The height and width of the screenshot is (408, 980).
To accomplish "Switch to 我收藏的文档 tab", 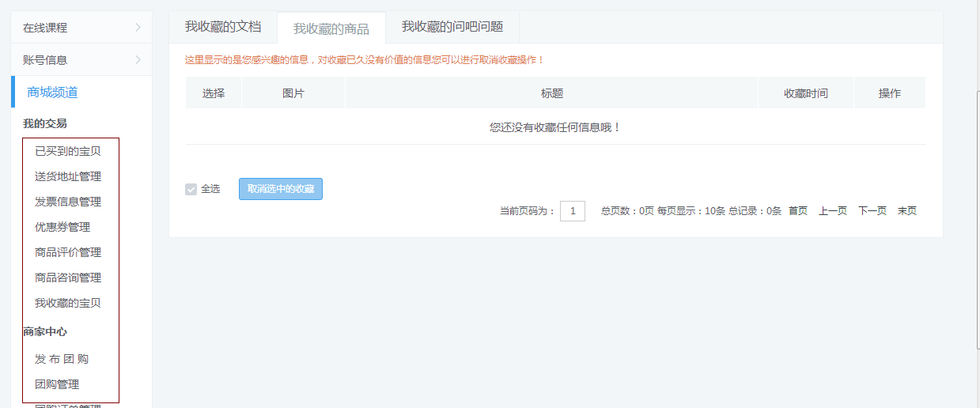I will click(223, 27).
